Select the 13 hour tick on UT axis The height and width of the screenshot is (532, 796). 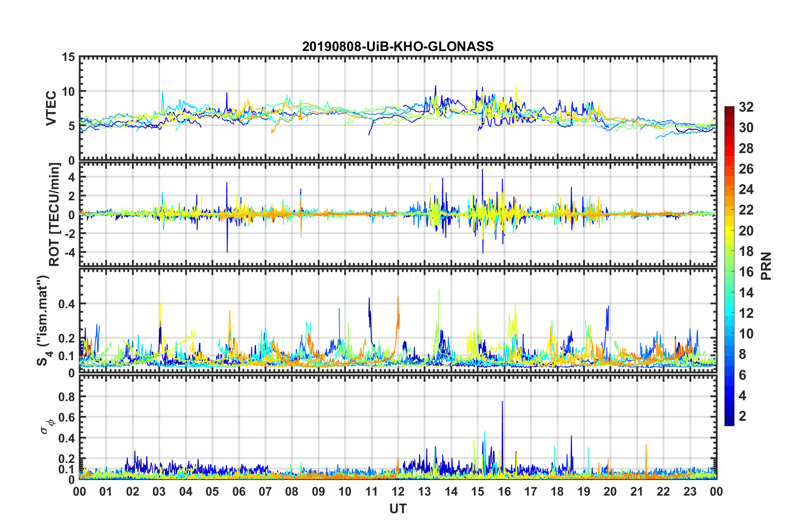coord(425,491)
